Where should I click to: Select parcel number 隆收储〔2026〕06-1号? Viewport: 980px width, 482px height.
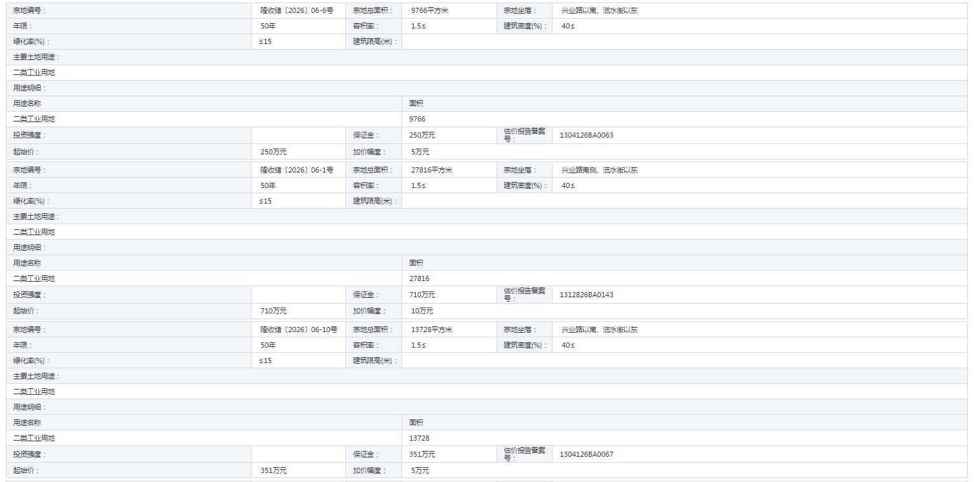coord(296,171)
